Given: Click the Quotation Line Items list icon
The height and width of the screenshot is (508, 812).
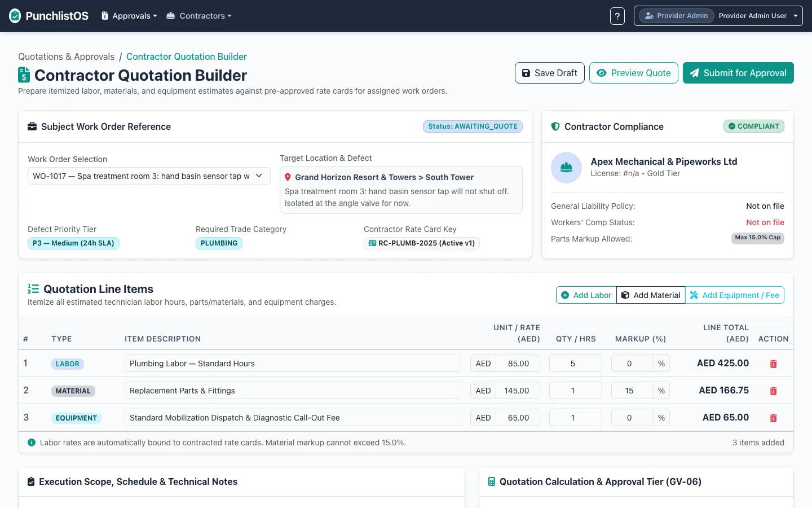Looking at the screenshot, I should coord(33,289).
